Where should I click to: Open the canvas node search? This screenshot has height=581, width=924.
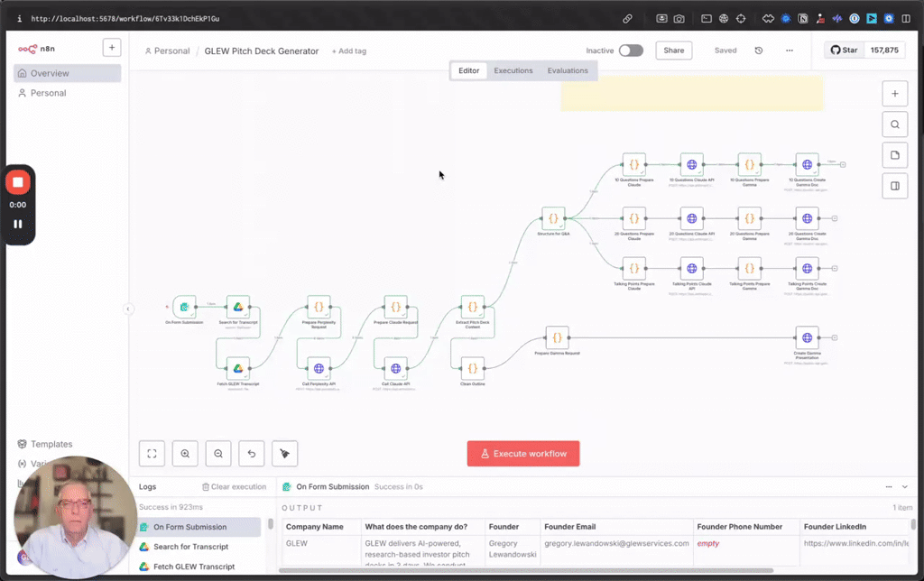click(894, 124)
